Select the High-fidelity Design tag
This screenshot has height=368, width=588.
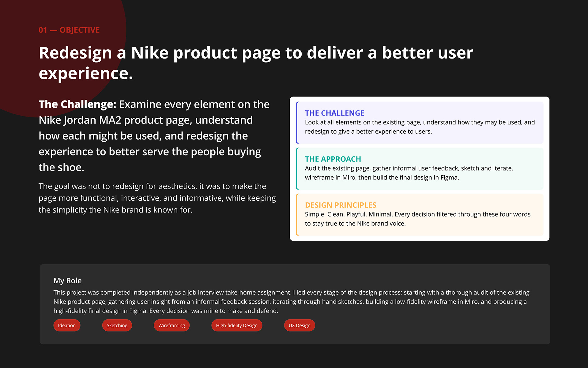click(x=237, y=325)
